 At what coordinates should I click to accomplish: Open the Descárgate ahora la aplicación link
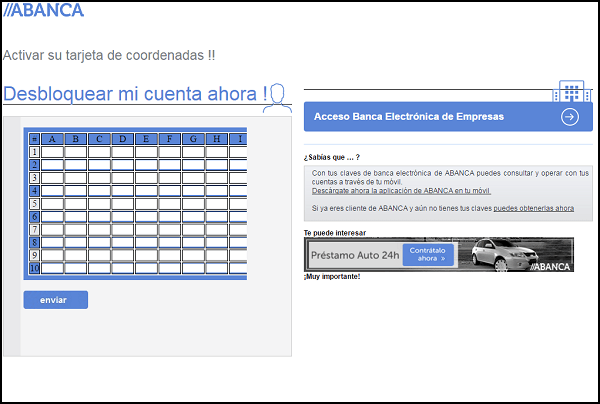click(x=401, y=191)
